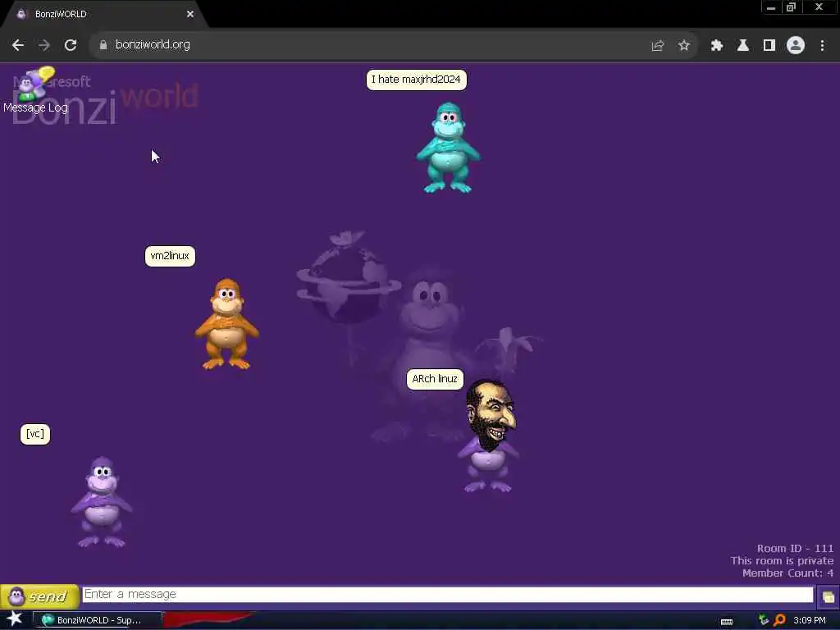Focus the 'Enter a message' field
Image resolution: width=840 pixels, height=630 pixels.
(448, 595)
